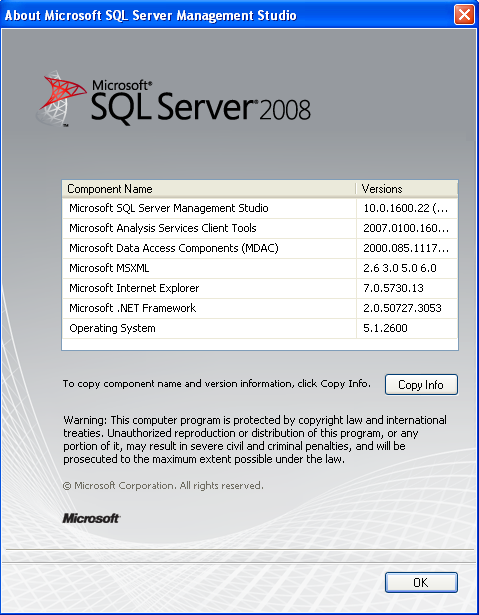Select the Microsoft .NET Framework row
The height and width of the screenshot is (615, 479).
260,308
